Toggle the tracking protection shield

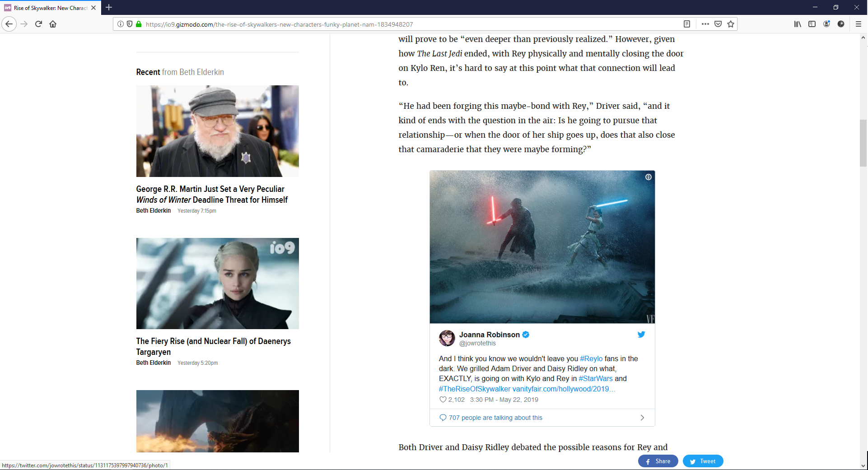click(130, 24)
